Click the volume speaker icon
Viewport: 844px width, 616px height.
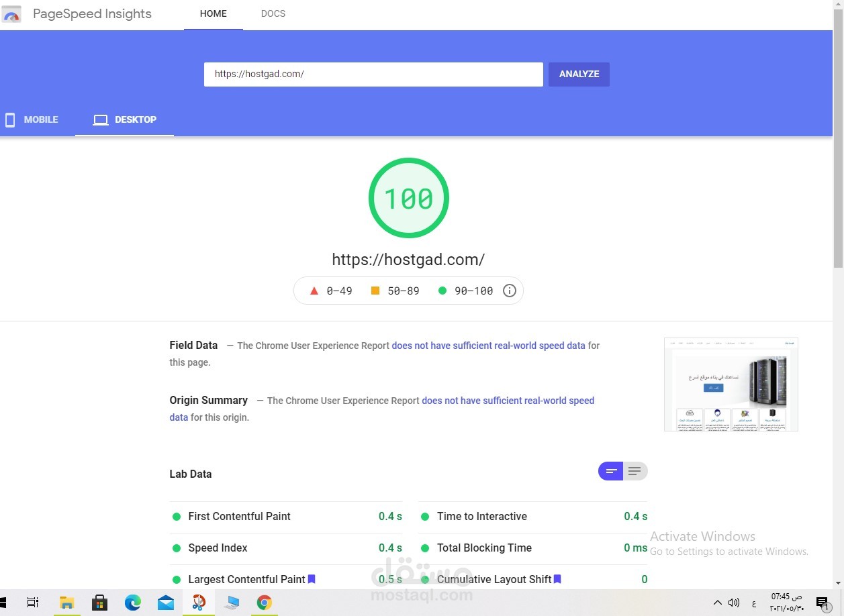(734, 603)
